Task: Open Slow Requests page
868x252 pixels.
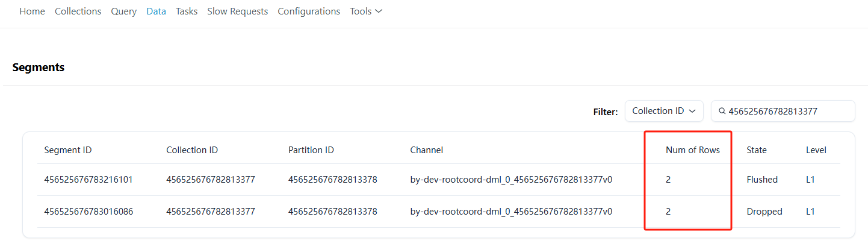Action: pos(237,11)
